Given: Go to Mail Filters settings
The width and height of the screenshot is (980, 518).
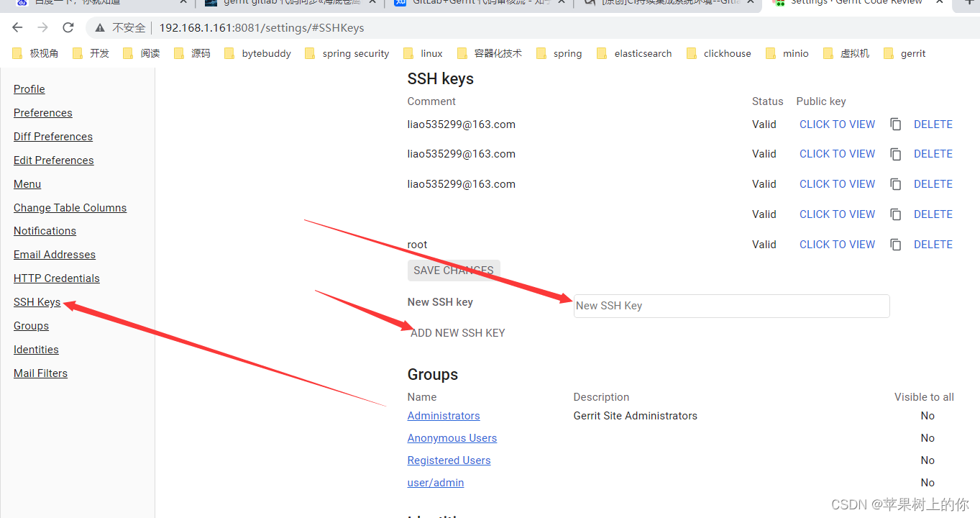Looking at the screenshot, I should coord(40,373).
